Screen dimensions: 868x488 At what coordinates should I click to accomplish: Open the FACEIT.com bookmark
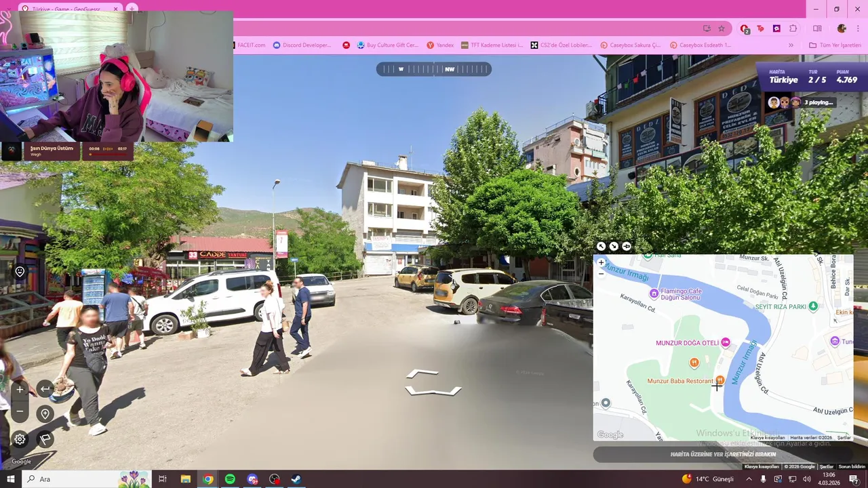coord(251,45)
